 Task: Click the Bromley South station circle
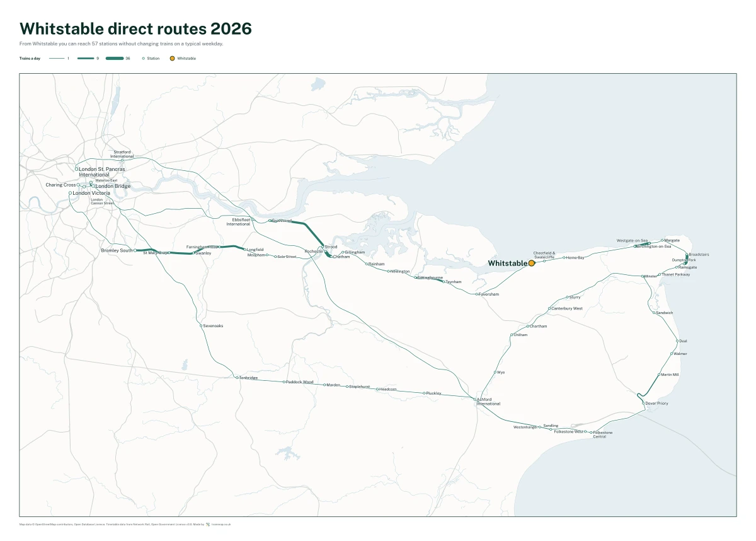coord(135,250)
